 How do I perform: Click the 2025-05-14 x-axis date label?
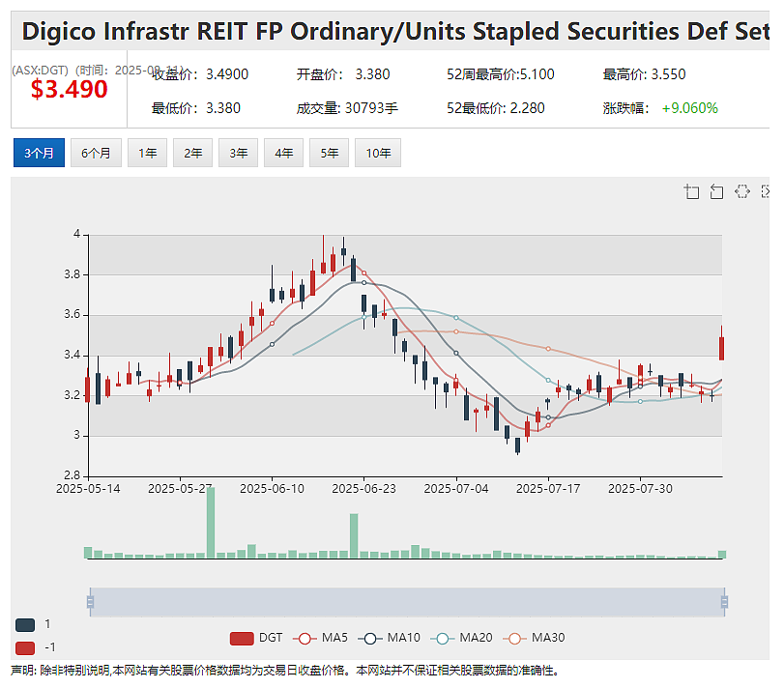click(x=88, y=489)
